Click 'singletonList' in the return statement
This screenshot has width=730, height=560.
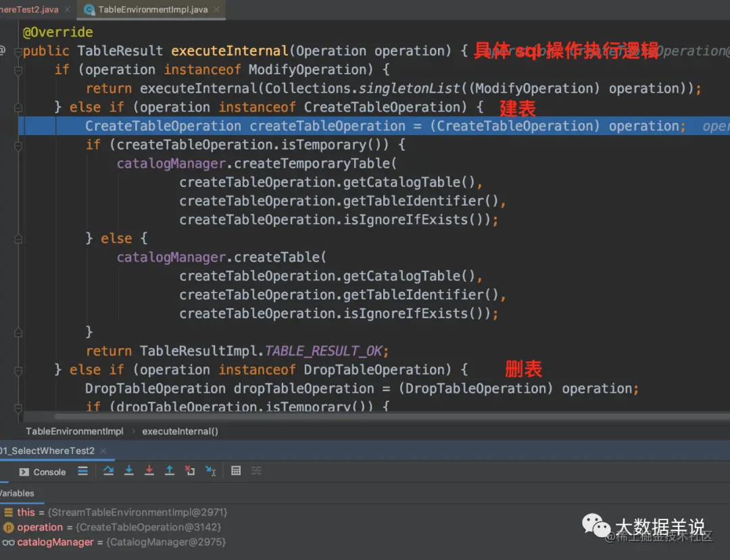[409, 88]
